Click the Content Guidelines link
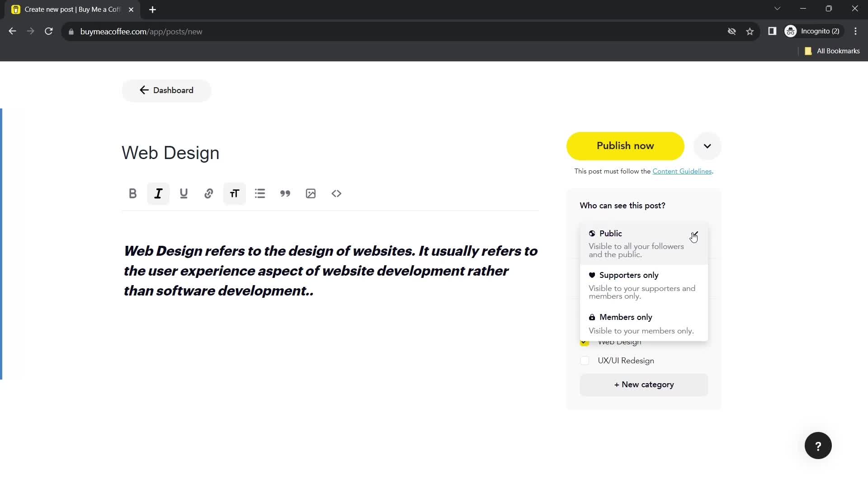Viewport: 868px width, 488px height. 681,171
